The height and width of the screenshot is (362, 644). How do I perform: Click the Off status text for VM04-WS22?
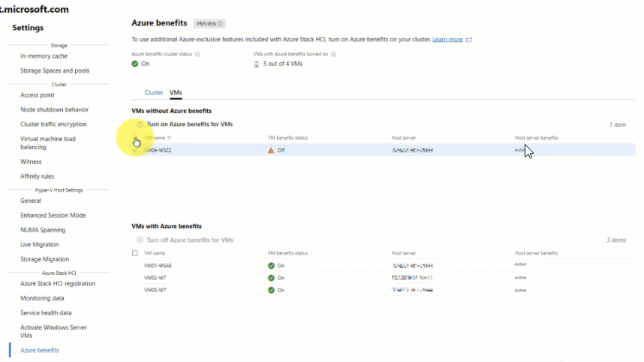281,150
